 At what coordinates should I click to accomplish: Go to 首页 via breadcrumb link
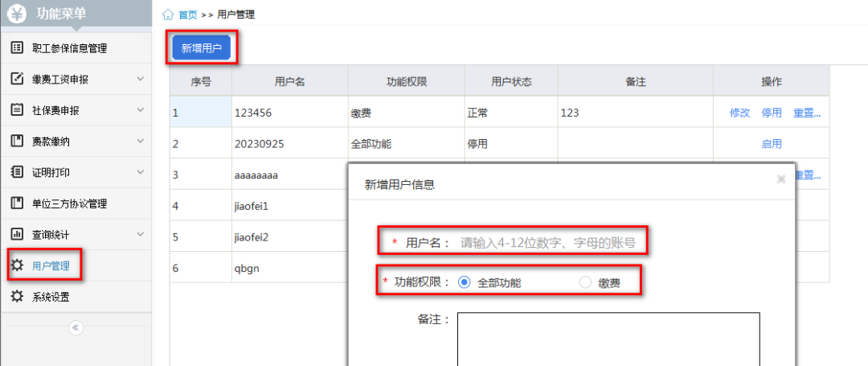pyautogui.click(x=188, y=15)
